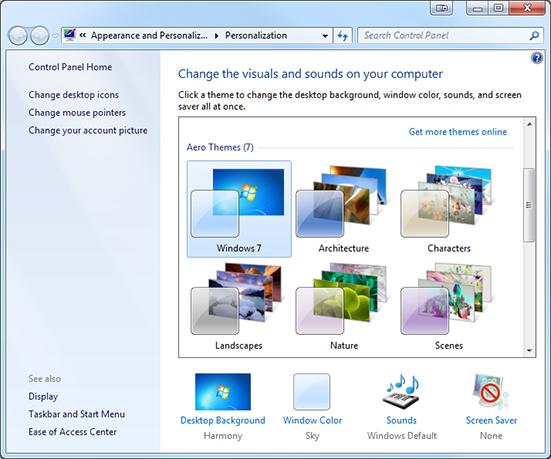Select the Windows 7 theme thumbnail
This screenshot has height=459, width=551.
[x=239, y=209]
